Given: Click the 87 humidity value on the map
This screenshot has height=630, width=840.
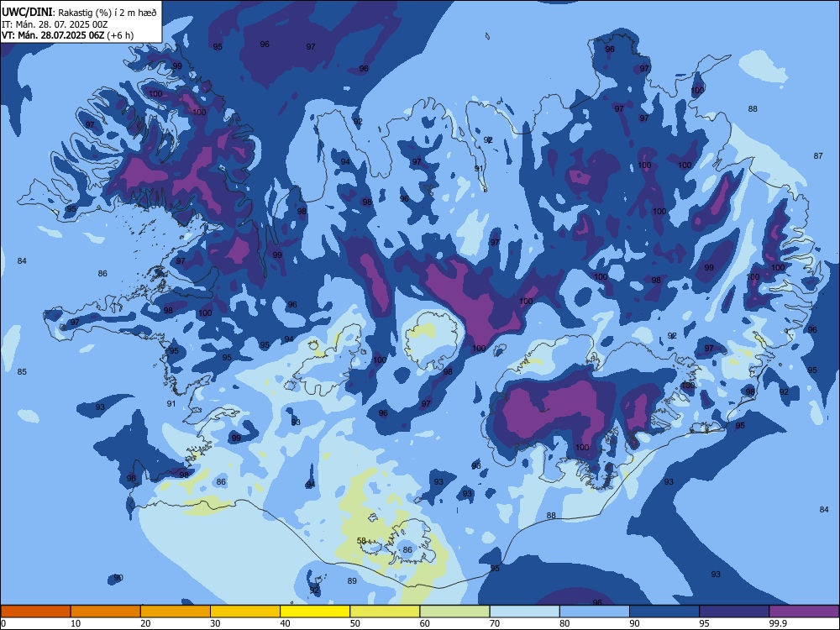Looking at the screenshot, I should coord(818,156).
